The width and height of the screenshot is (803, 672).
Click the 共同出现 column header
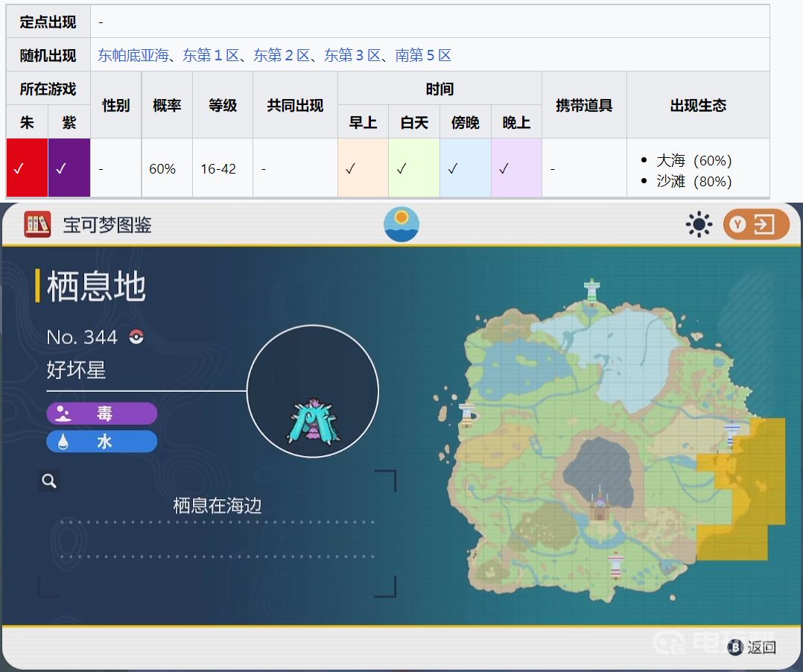295,105
